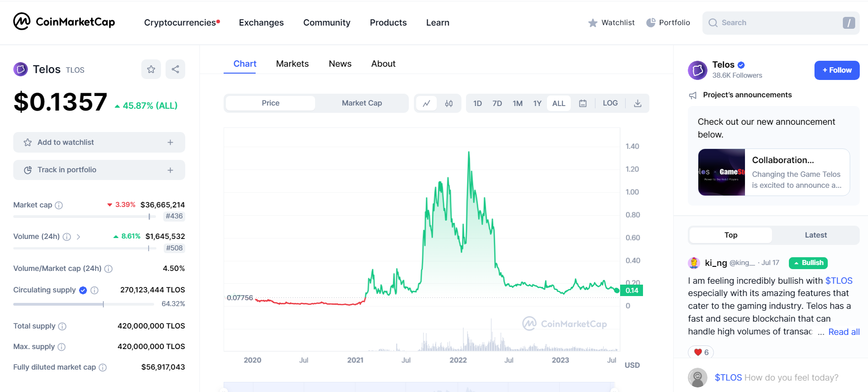Follow the Telos account
Image resolution: width=868 pixels, height=392 pixels.
click(836, 70)
